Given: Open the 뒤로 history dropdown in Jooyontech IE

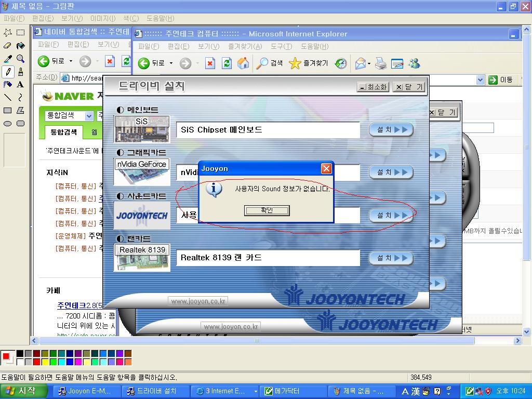Looking at the screenshot, I should coord(171,63).
